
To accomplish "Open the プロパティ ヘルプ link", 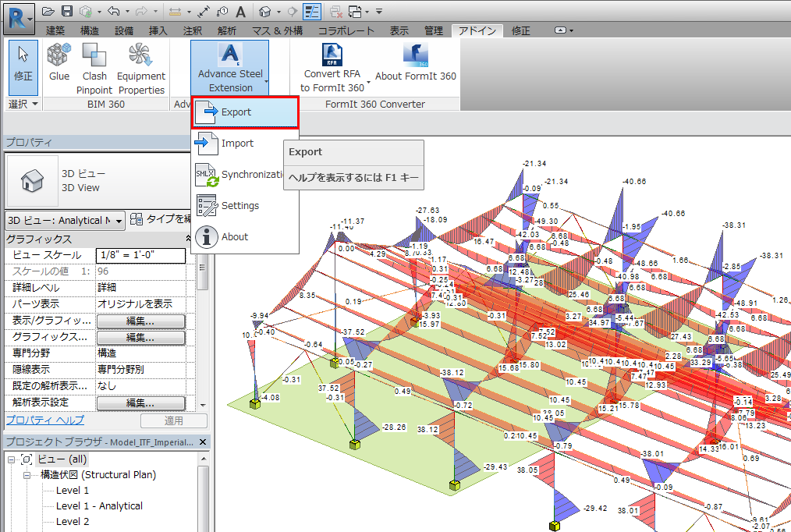I will pos(45,420).
